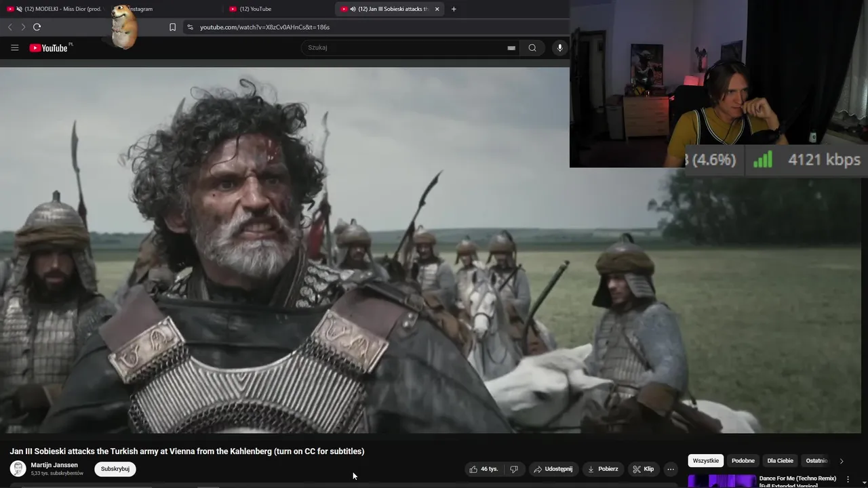This screenshot has height=488, width=868.
Task: Open a new browser tab with plus
Action: pyautogui.click(x=454, y=9)
